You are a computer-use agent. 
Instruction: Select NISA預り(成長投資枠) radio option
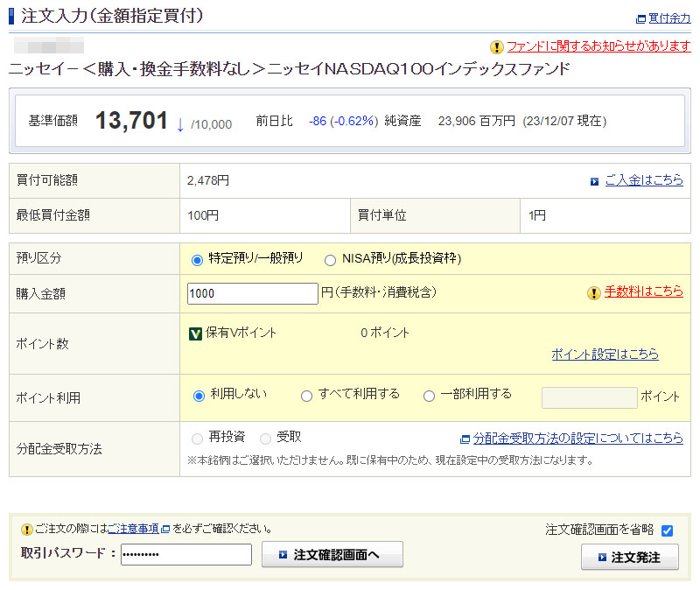330,259
